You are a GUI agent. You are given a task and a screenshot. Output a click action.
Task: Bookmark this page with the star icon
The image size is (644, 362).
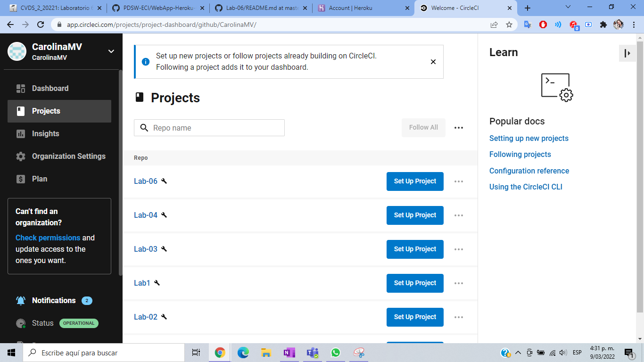click(x=509, y=25)
